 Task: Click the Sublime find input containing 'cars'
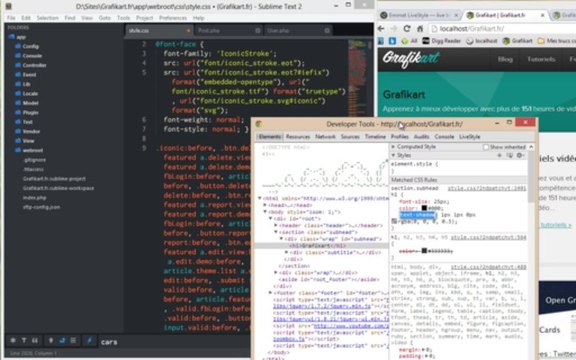173,342
